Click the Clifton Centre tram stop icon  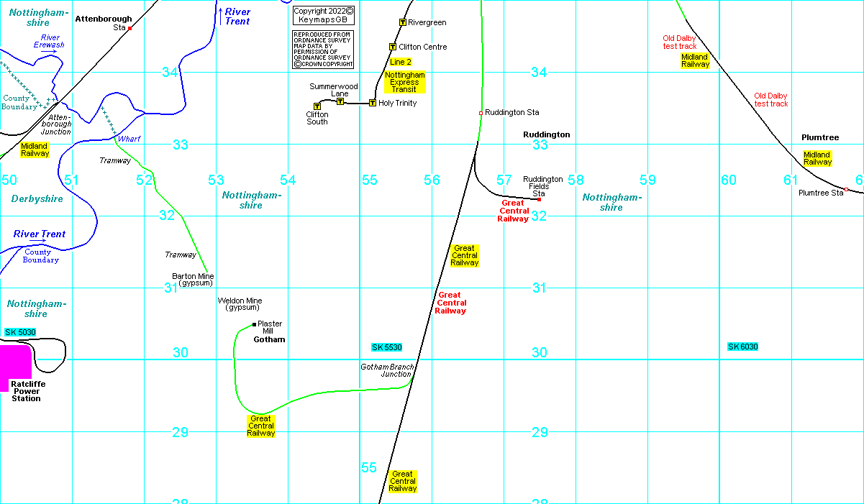click(x=393, y=47)
